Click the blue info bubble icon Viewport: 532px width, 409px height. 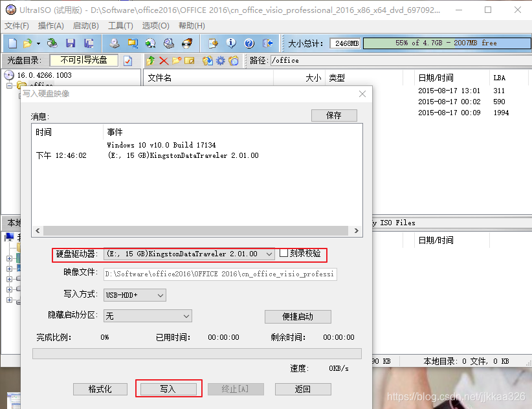pyautogui.click(x=231, y=43)
